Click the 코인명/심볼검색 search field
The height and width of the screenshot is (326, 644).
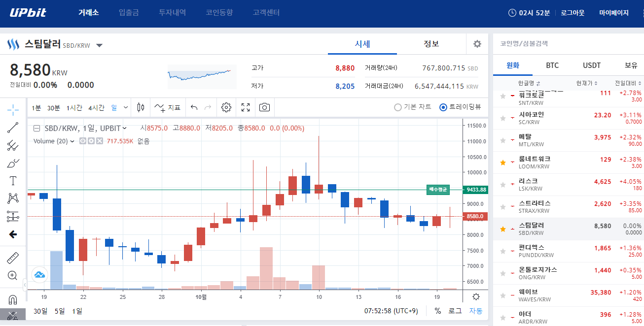point(568,43)
